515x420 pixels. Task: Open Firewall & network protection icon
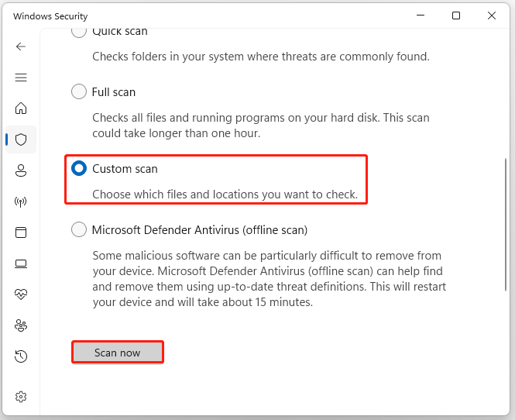click(21, 201)
